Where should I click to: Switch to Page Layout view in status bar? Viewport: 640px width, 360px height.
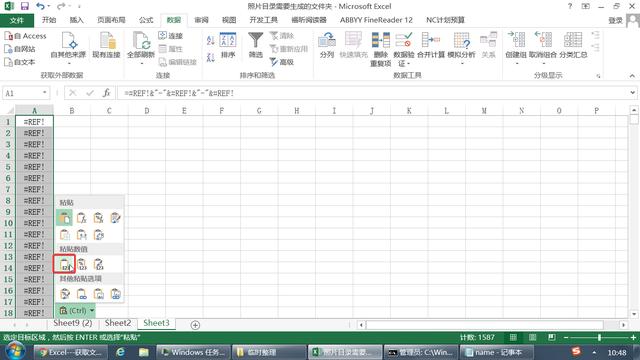[x=532, y=338]
